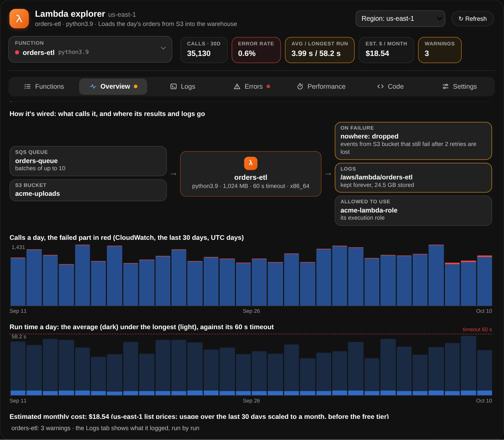The width and height of the screenshot is (504, 440).
Task: Click the Overview pulse icon
Action: [93, 87]
